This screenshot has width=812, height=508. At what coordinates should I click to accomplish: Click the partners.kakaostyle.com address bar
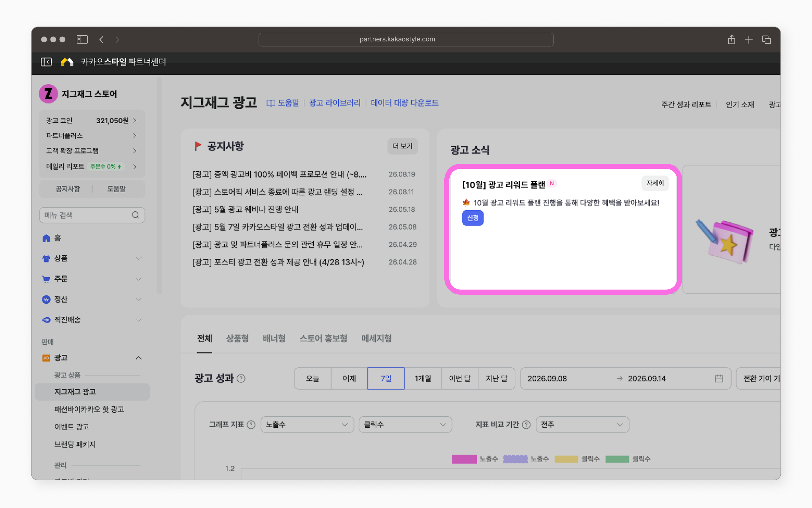click(x=406, y=39)
